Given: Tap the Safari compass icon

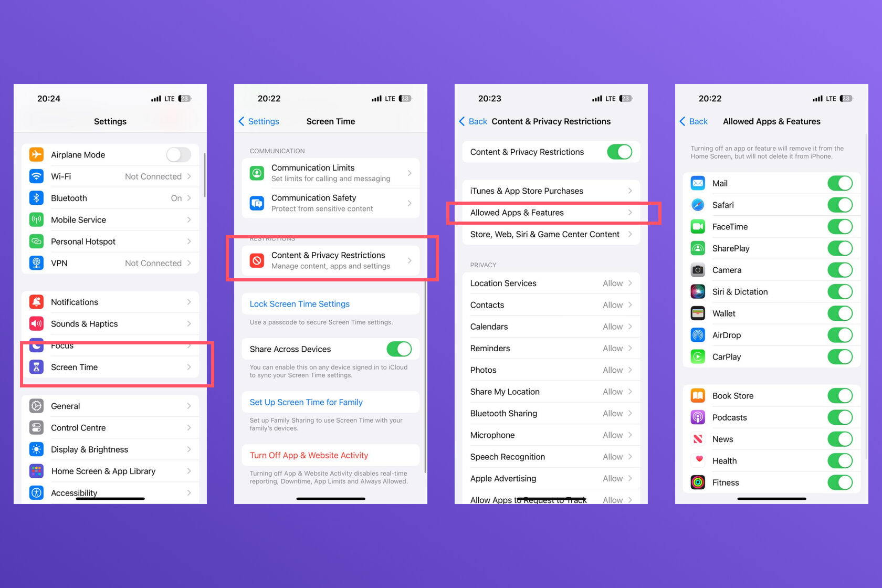Looking at the screenshot, I should (698, 205).
